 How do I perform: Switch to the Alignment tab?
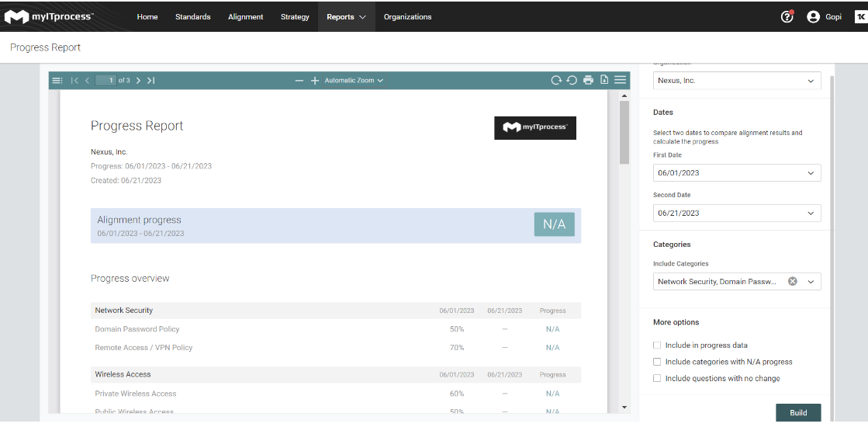[x=245, y=17]
